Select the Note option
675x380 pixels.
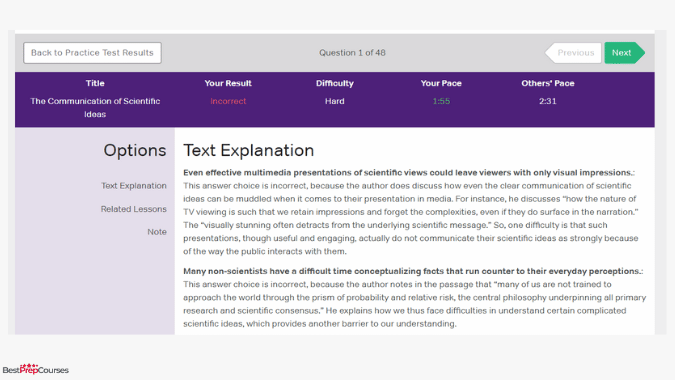(157, 232)
